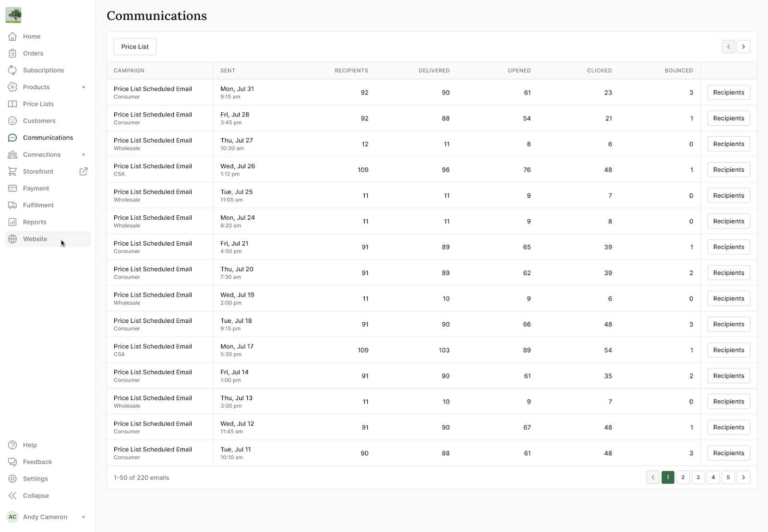Click the Price List filter button

[x=135, y=47]
